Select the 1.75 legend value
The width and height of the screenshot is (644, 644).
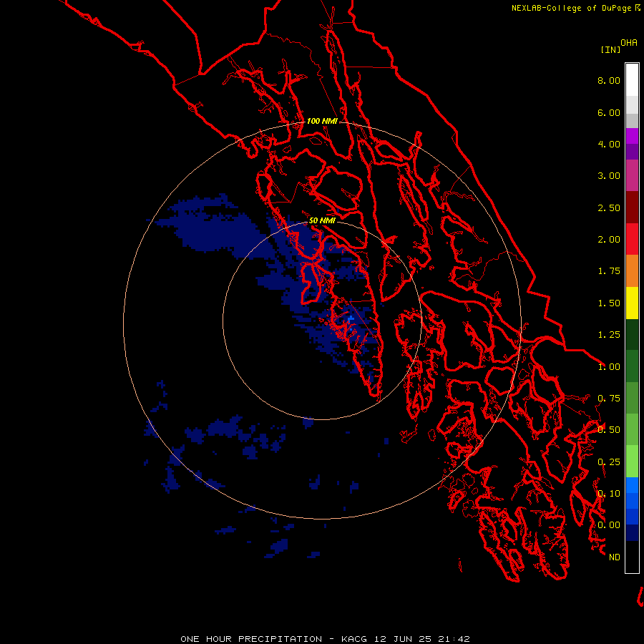(609, 271)
